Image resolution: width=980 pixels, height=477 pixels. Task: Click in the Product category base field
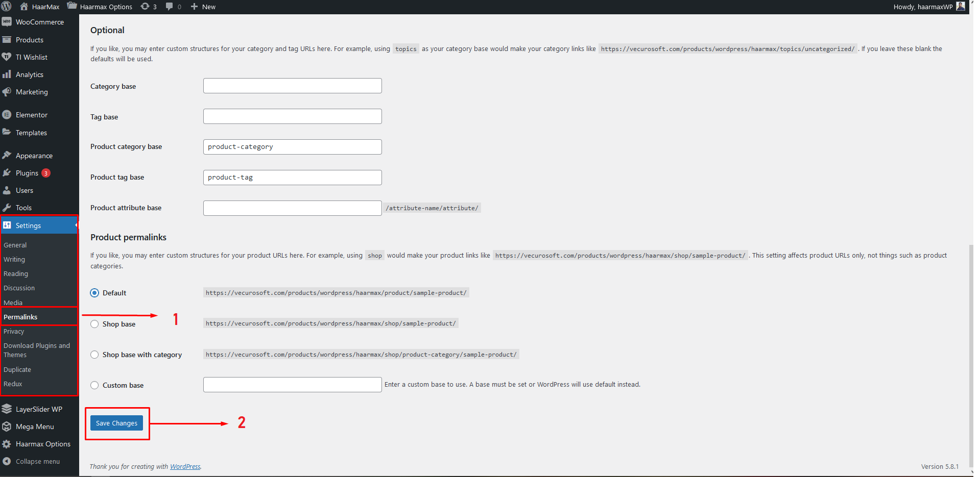(x=292, y=147)
